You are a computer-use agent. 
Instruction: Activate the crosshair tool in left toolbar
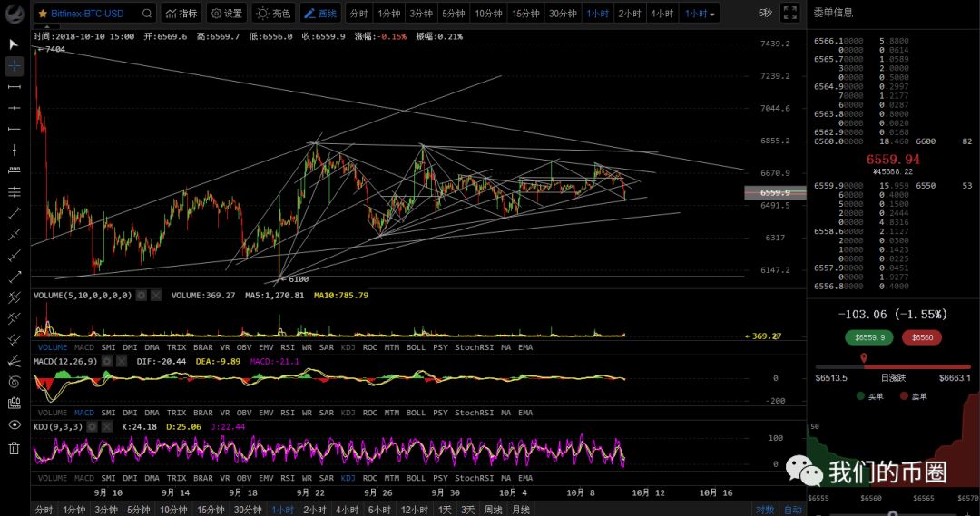click(x=14, y=65)
